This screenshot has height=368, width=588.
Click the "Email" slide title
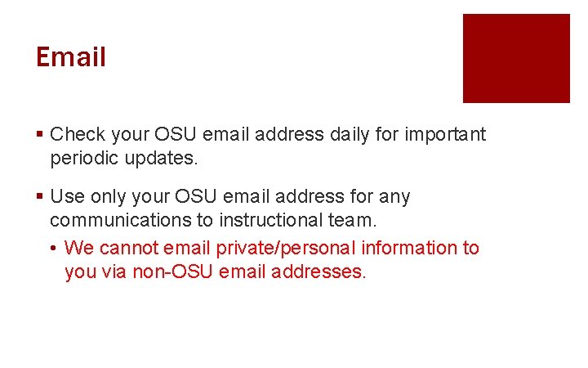click(71, 56)
